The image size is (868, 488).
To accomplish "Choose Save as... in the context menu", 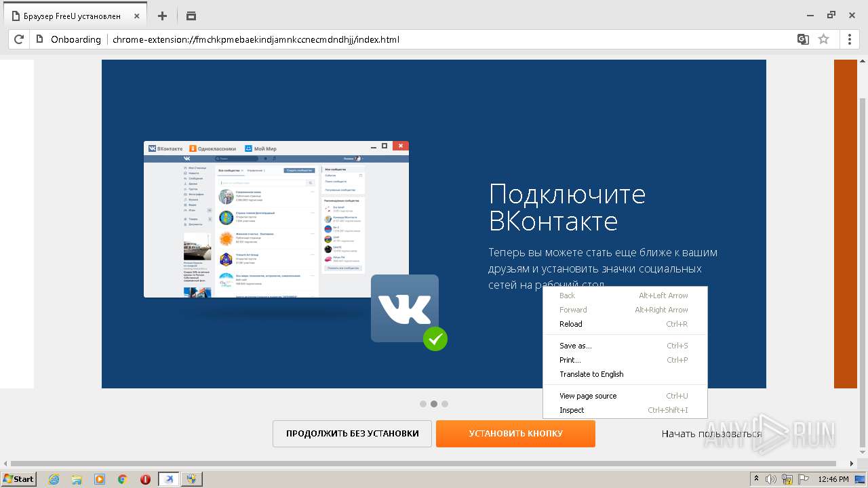I will coord(625,346).
